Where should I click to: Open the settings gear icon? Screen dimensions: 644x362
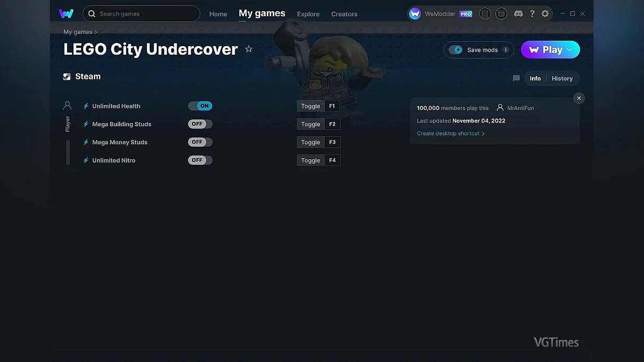(545, 14)
